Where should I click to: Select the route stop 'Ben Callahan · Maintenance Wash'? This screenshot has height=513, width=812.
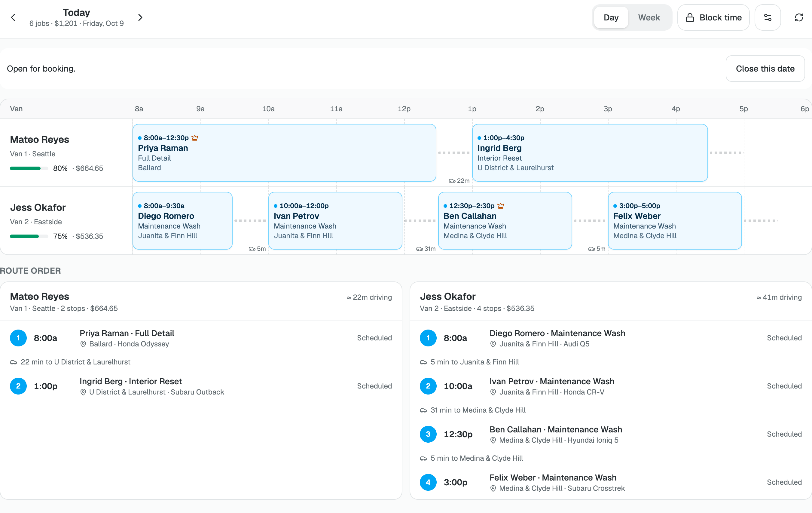click(610, 434)
